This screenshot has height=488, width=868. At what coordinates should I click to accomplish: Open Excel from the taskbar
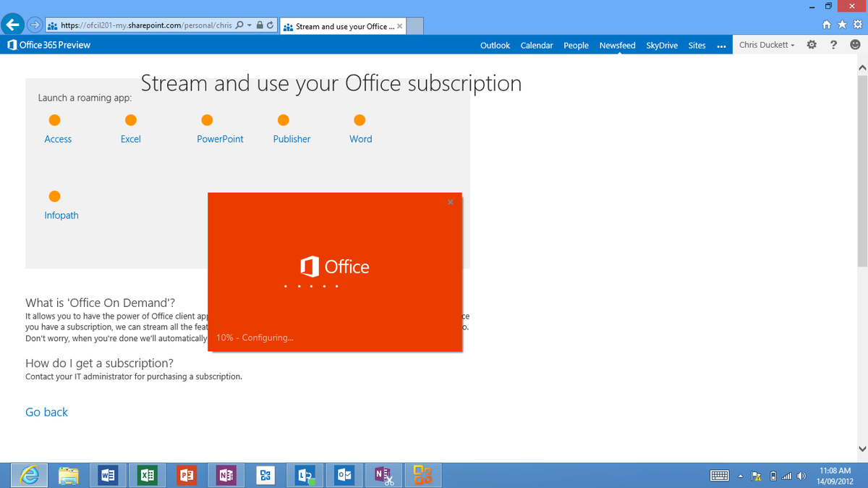click(148, 475)
